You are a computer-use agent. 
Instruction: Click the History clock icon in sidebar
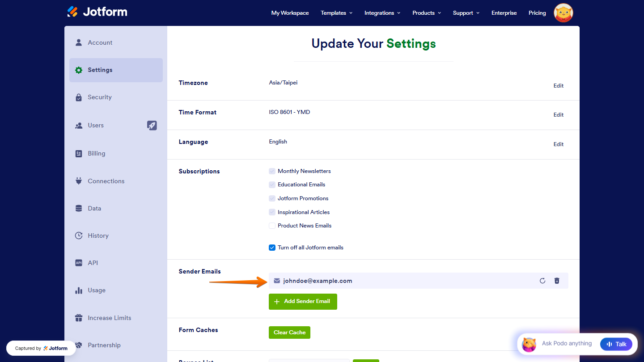[x=79, y=236]
